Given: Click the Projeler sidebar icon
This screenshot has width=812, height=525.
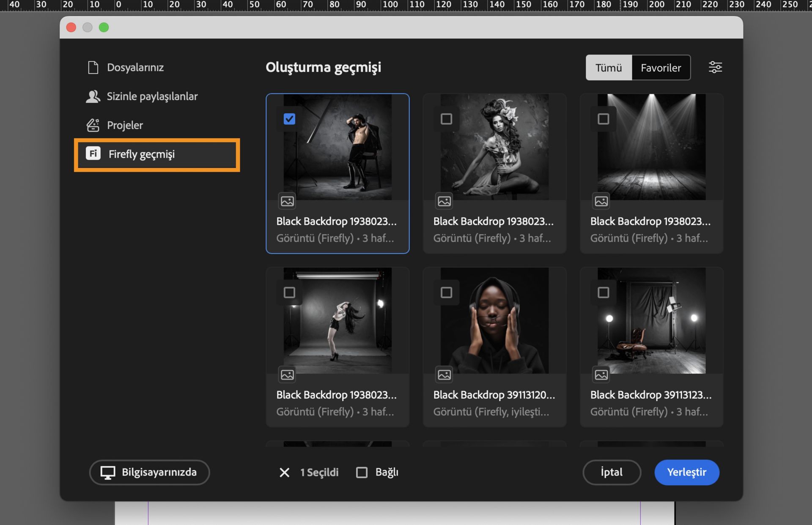Looking at the screenshot, I should point(93,125).
